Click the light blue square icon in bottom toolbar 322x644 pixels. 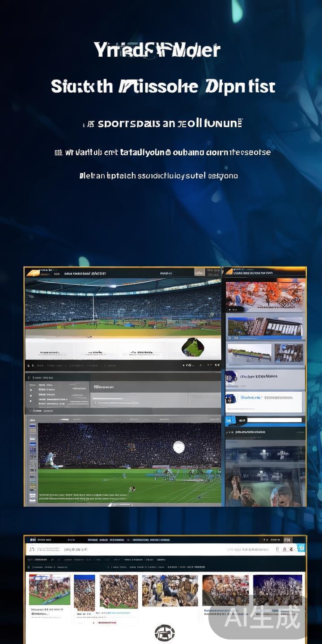point(301,549)
